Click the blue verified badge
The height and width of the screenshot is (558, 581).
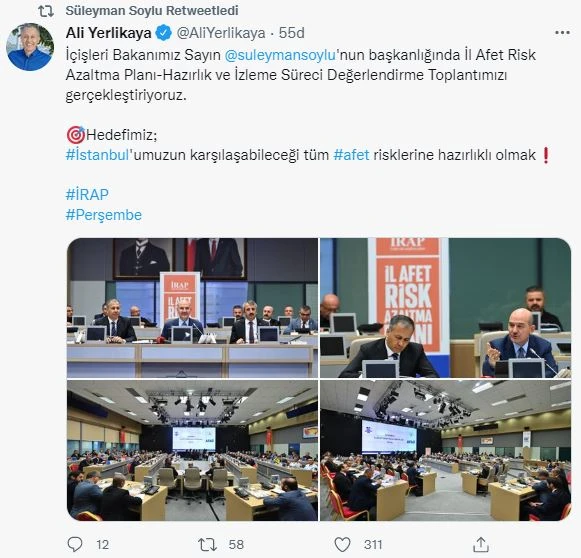164,33
